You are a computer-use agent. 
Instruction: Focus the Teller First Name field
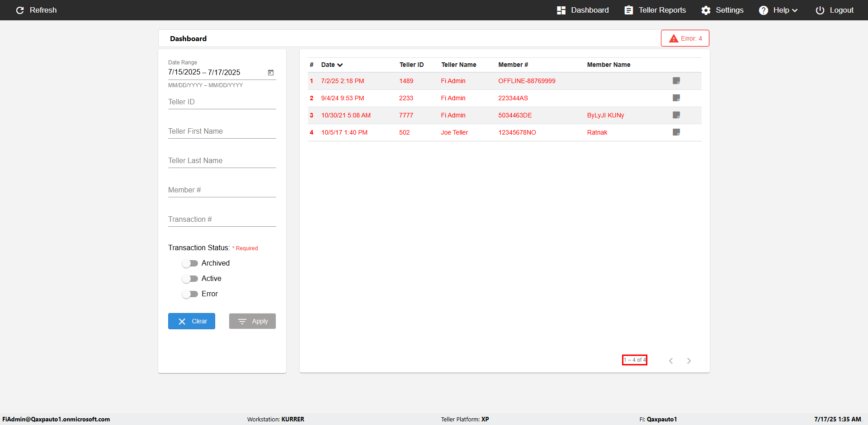pos(222,131)
